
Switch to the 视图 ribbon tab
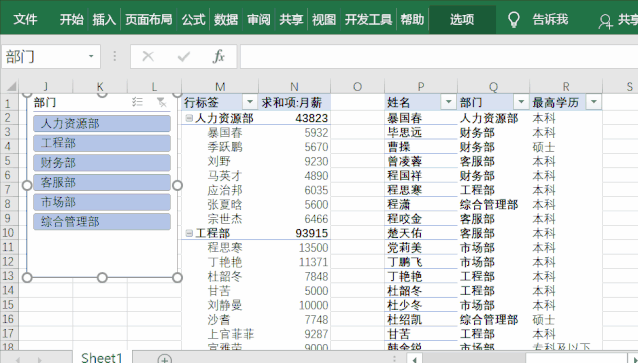click(x=323, y=20)
